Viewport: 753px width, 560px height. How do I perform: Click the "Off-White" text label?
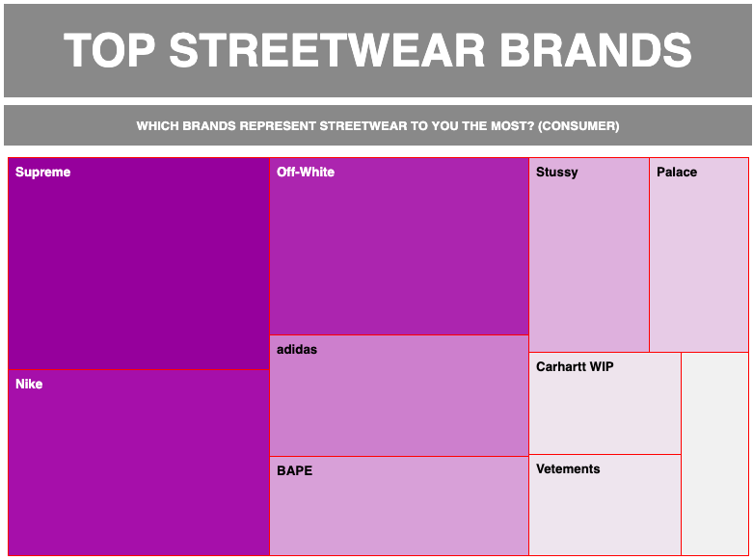(x=306, y=173)
